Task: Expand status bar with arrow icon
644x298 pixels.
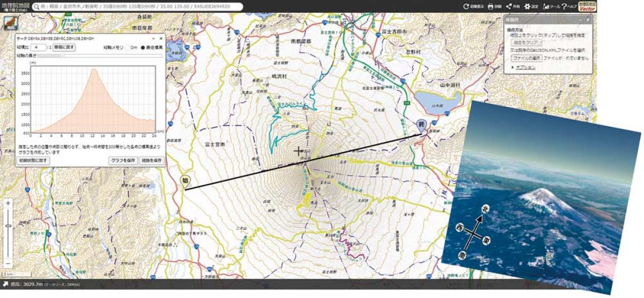Action: pyautogui.click(x=5, y=284)
